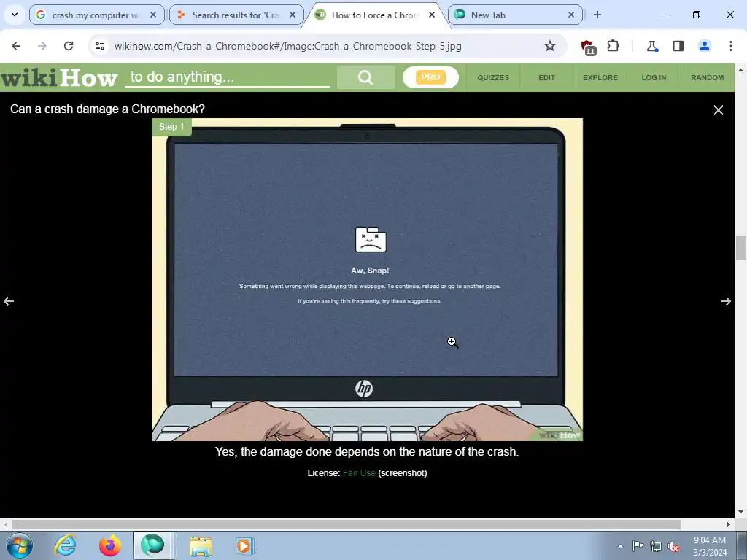Launch Internet Explorer from the taskbar
747x560 pixels.
(x=65, y=545)
